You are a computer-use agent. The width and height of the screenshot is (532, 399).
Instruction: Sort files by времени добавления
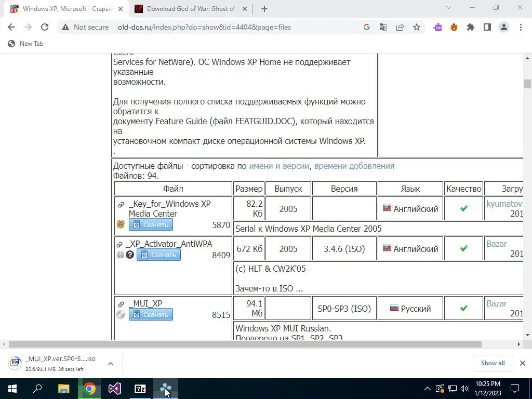pos(354,166)
